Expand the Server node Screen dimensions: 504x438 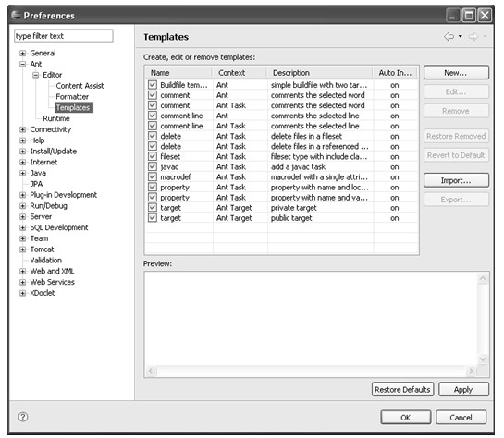click(22, 217)
